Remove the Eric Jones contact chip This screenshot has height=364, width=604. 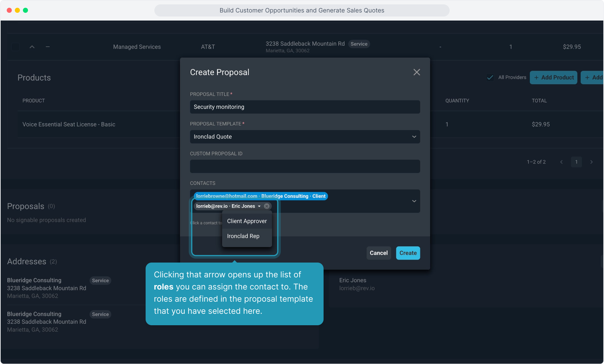[x=267, y=206]
